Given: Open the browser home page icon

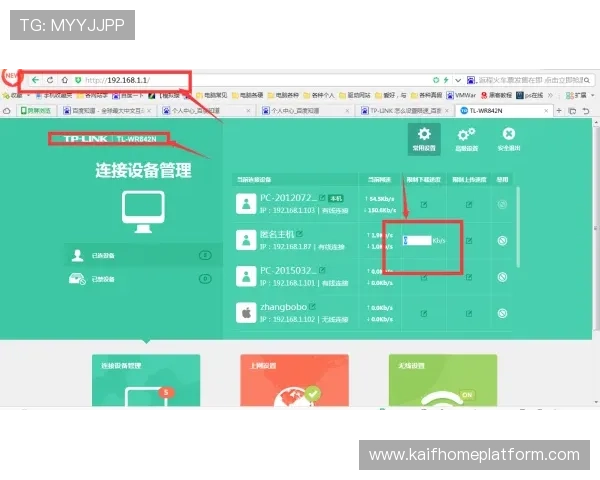Looking at the screenshot, I should [x=65, y=80].
